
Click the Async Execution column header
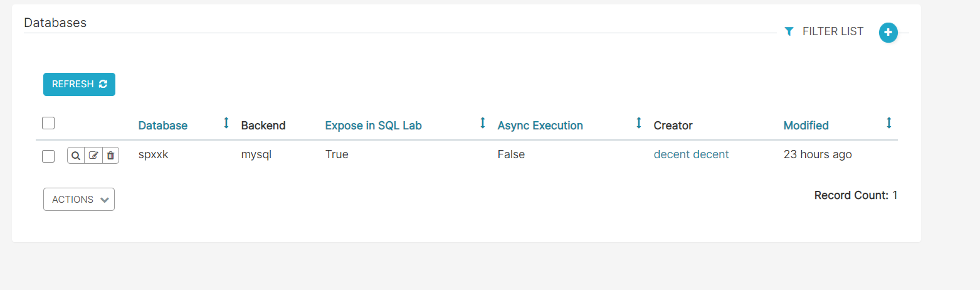click(x=540, y=126)
